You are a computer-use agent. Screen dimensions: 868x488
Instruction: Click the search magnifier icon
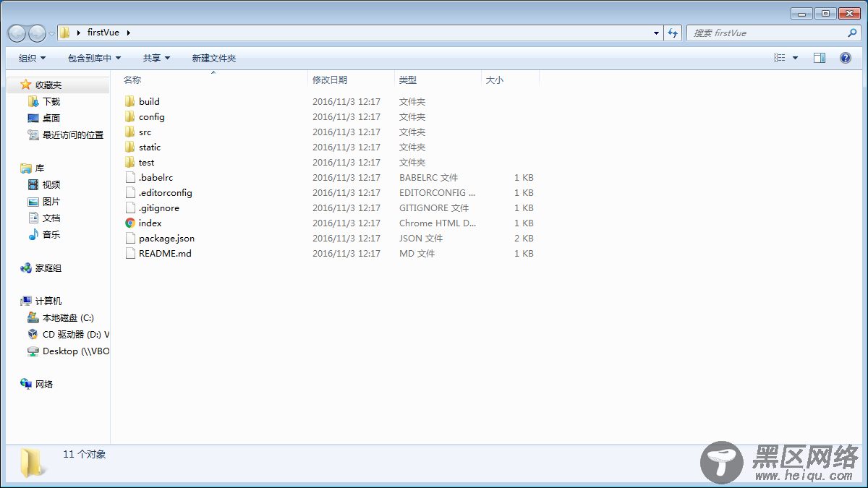click(852, 33)
